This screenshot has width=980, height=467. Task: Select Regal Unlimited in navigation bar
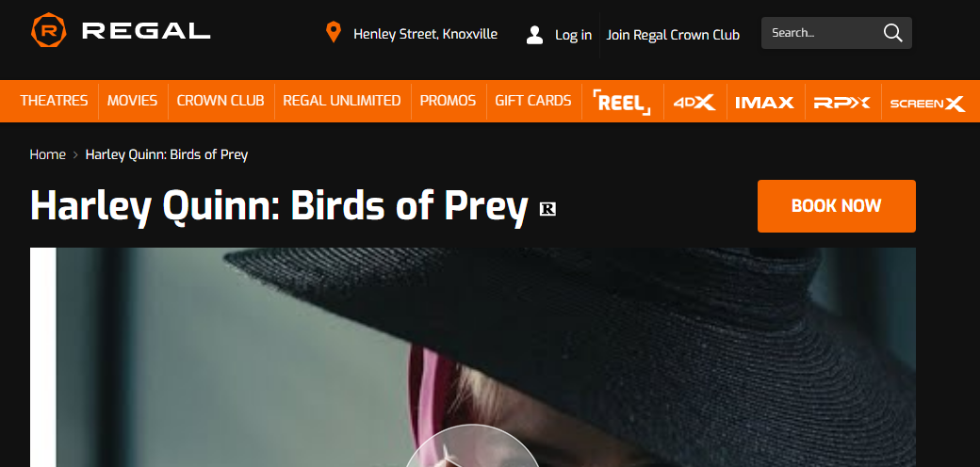(342, 101)
